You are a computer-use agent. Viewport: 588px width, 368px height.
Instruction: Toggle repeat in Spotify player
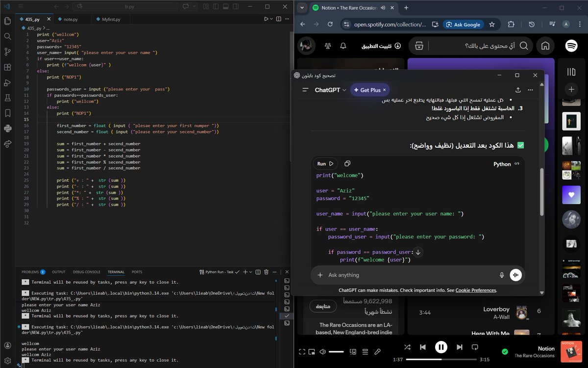[x=474, y=347]
